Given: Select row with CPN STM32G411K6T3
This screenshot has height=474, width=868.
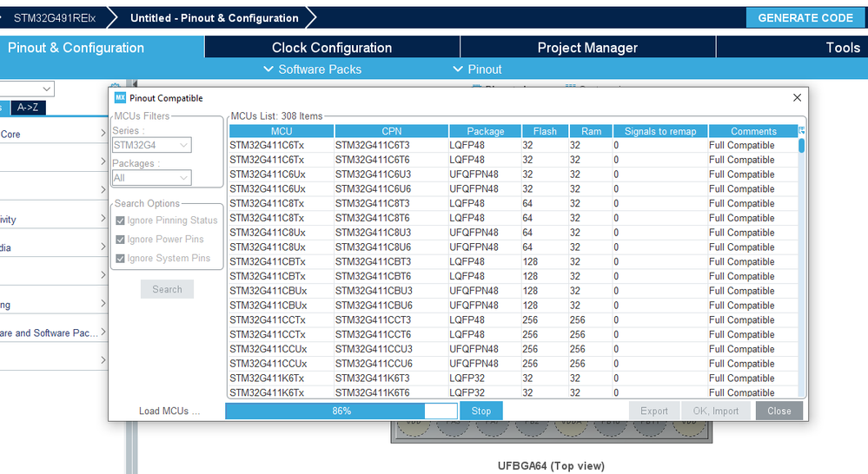Looking at the screenshot, I should pyautogui.click(x=514, y=379).
